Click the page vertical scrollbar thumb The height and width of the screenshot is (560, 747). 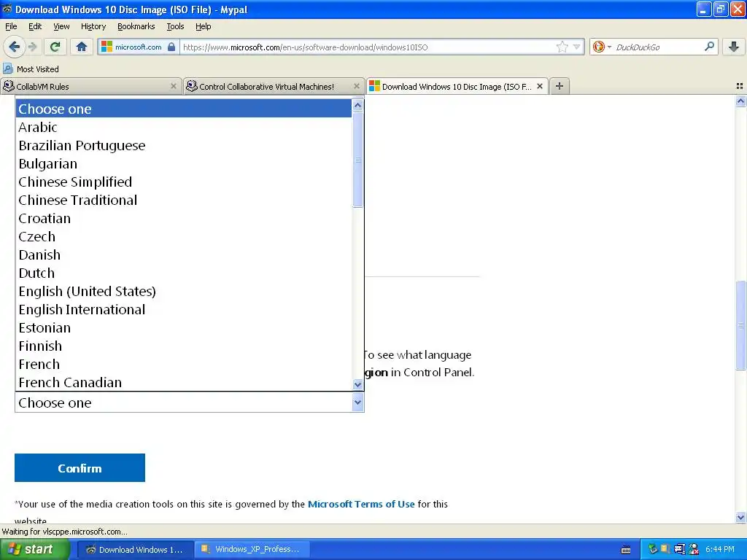[x=740, y=325]
